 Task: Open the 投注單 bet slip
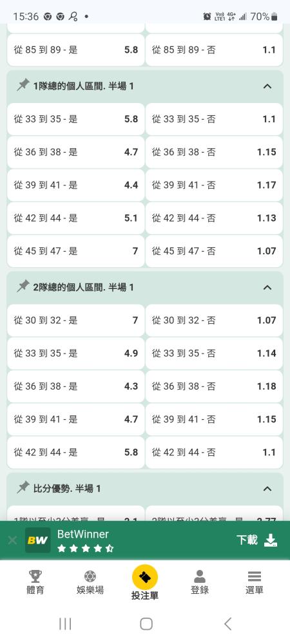tap(145, 583)
